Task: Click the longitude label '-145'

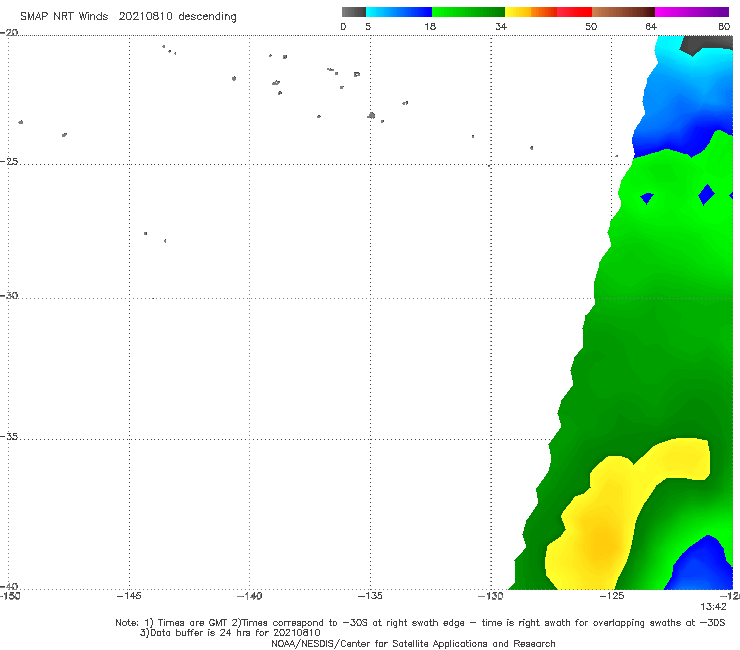Action: pyautogui.click(x=129, y=596)
